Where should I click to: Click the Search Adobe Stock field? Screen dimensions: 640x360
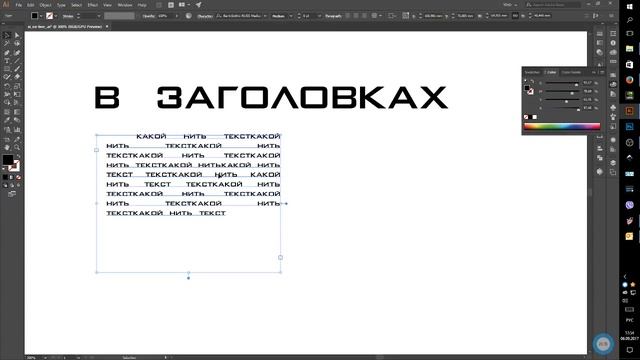[553, 4]
